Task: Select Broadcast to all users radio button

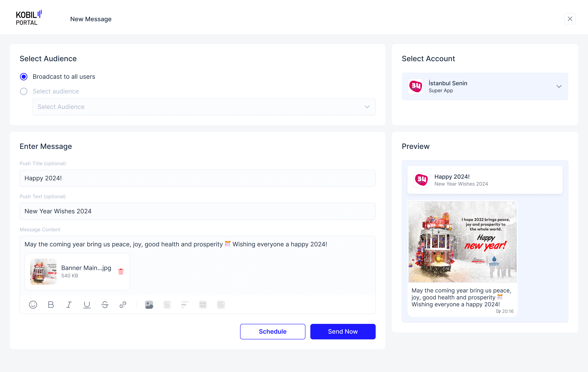Action: [x=24, y=77]
